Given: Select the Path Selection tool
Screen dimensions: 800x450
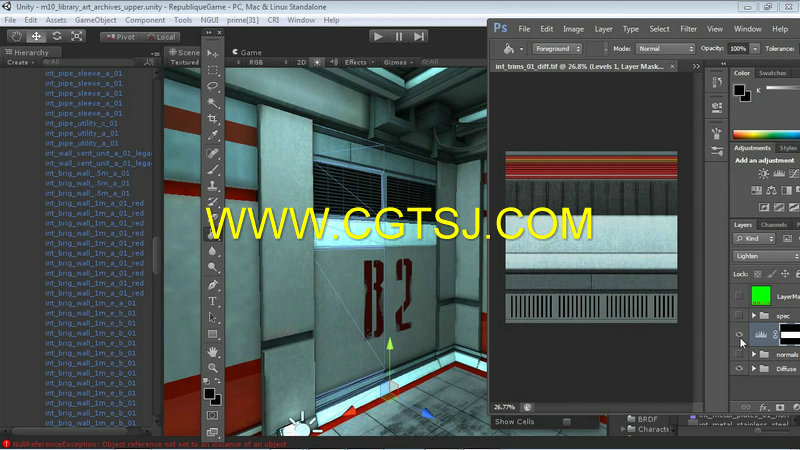Looking at the screenshot, I should point(213,317).
